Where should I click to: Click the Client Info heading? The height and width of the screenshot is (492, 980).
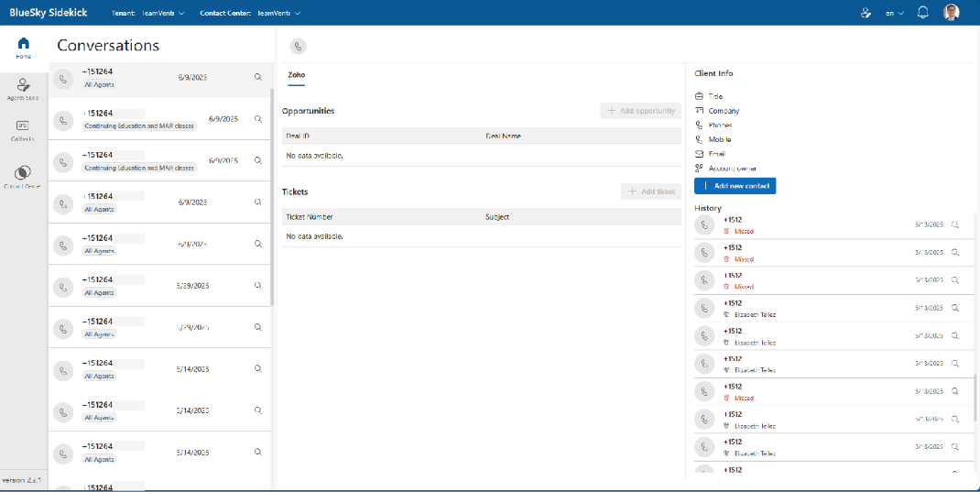tap(713, 73)
